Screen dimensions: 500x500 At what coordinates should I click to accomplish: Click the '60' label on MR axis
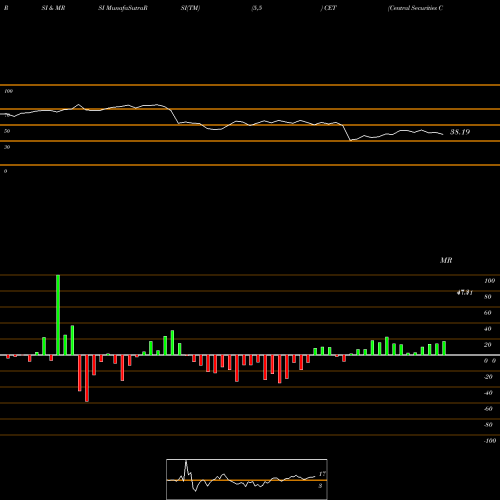(488, 313)
